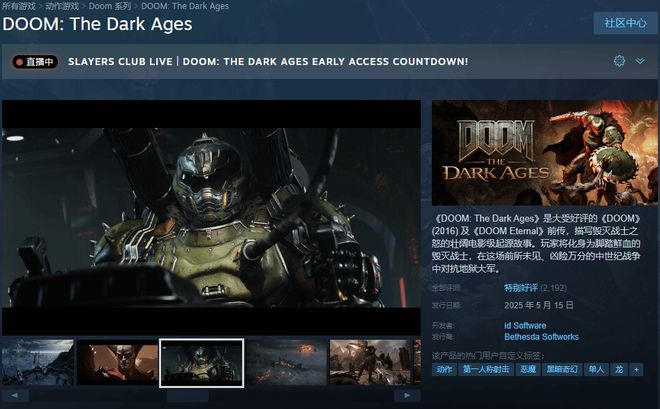
Task: Select the first screenshot thumbnail
Action: pos(38,362)
